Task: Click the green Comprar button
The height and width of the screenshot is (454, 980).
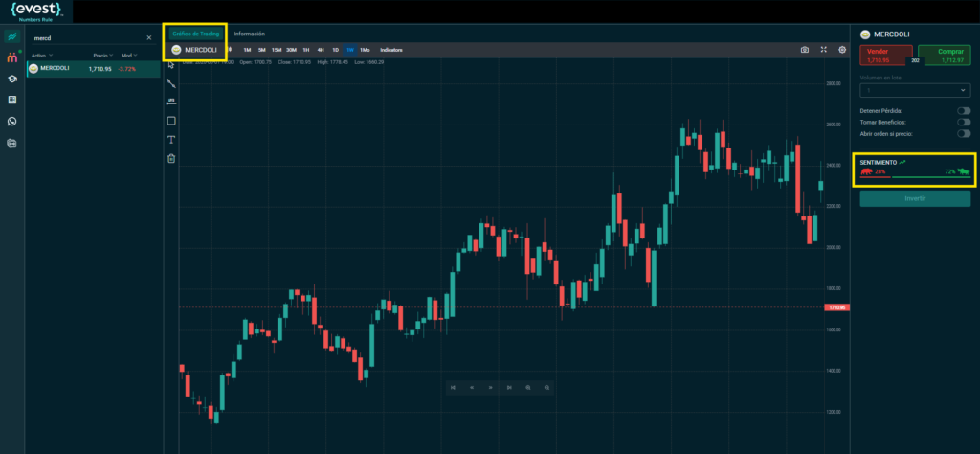Action: (x=945, y=55)
